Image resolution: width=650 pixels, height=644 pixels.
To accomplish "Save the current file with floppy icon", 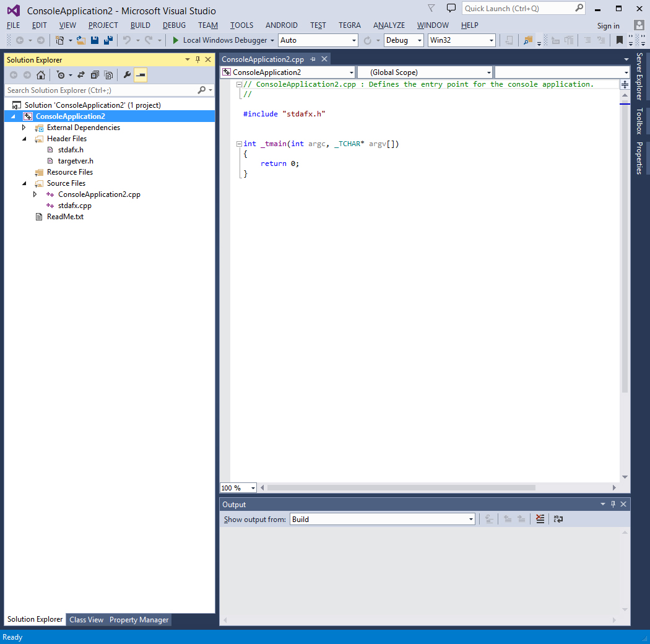I will (95, 40).
